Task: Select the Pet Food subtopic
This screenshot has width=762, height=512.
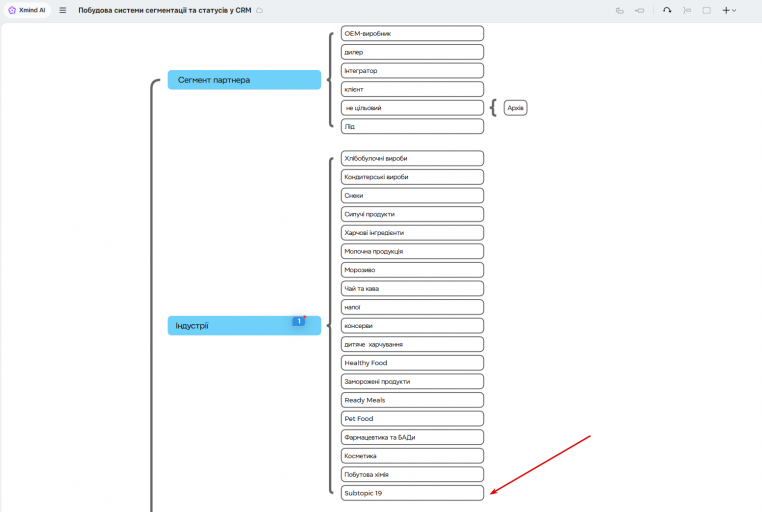Action: (412, 418)
